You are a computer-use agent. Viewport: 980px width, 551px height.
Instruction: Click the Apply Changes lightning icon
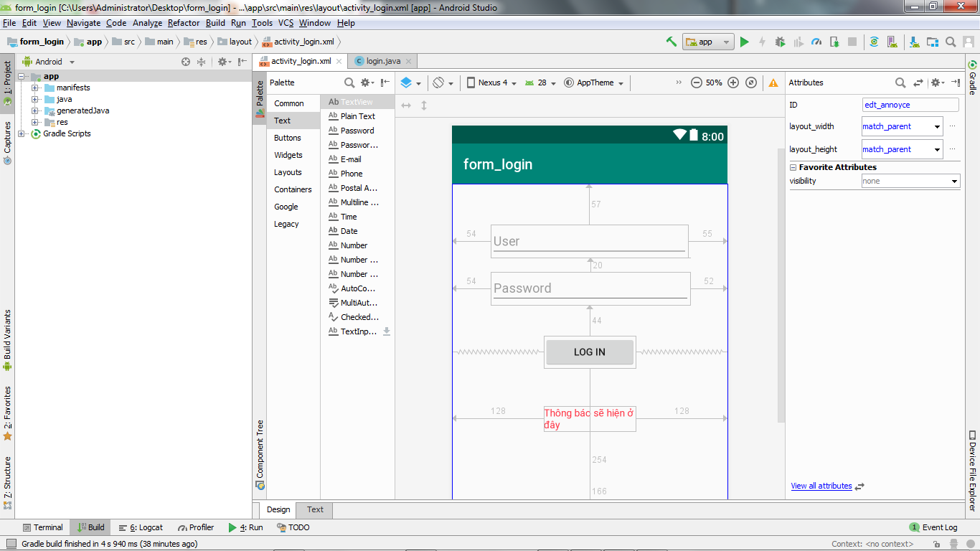(762, 42)
